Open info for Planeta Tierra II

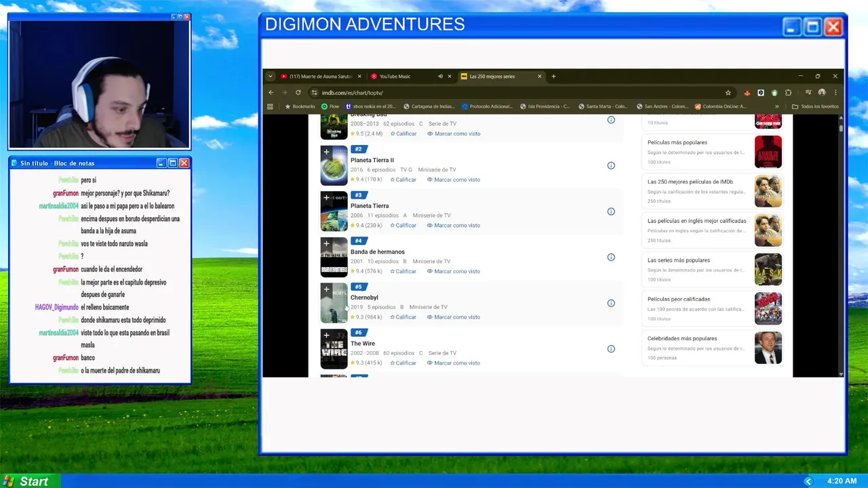tap(611, 165)
